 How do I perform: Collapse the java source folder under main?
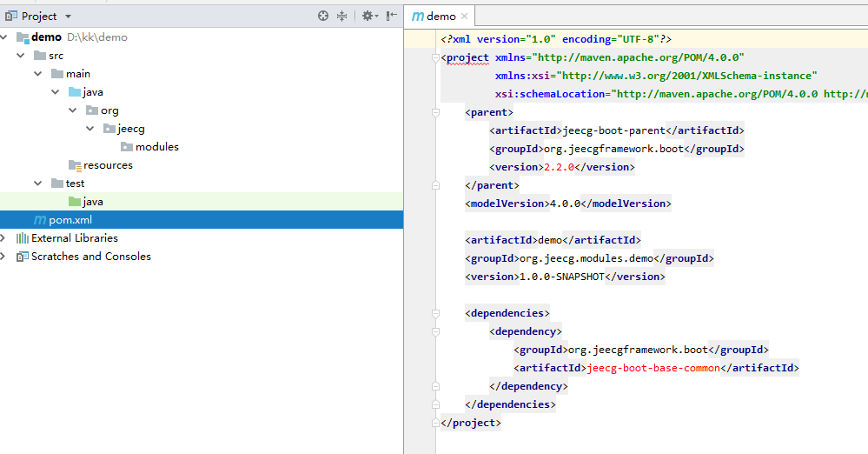click(56, 92)
